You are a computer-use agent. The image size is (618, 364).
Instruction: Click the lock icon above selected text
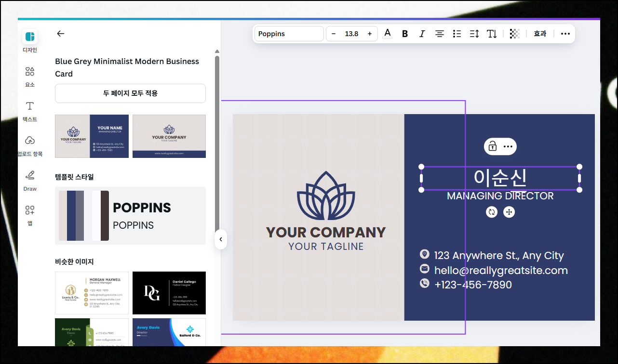492,146
